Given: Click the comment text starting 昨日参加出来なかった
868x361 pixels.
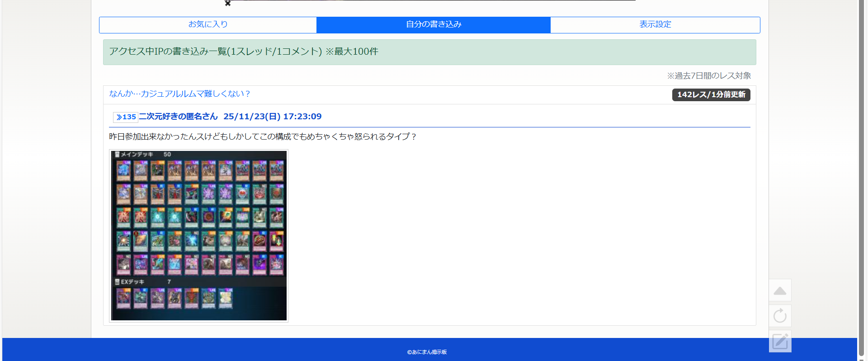Looking at the screenshot, I should coord(263,136).
